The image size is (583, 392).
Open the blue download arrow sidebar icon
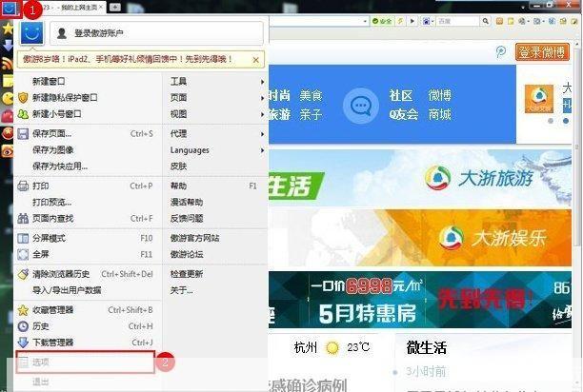point(8,46)
